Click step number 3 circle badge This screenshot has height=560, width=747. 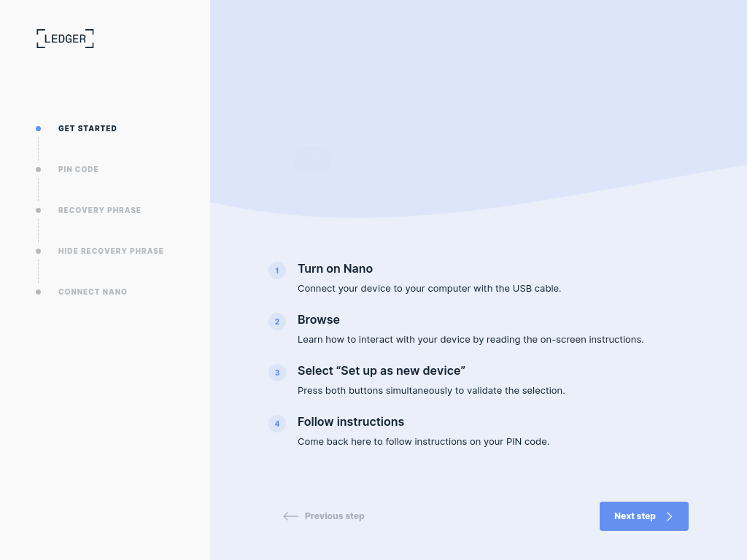[x=277, y=373]
